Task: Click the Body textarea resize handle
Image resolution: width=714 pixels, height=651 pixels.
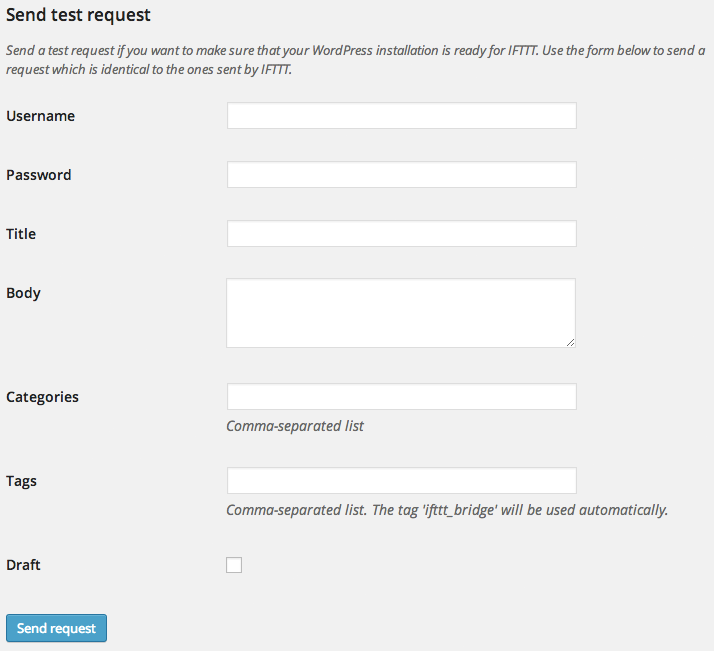Action: click(570, 342)
